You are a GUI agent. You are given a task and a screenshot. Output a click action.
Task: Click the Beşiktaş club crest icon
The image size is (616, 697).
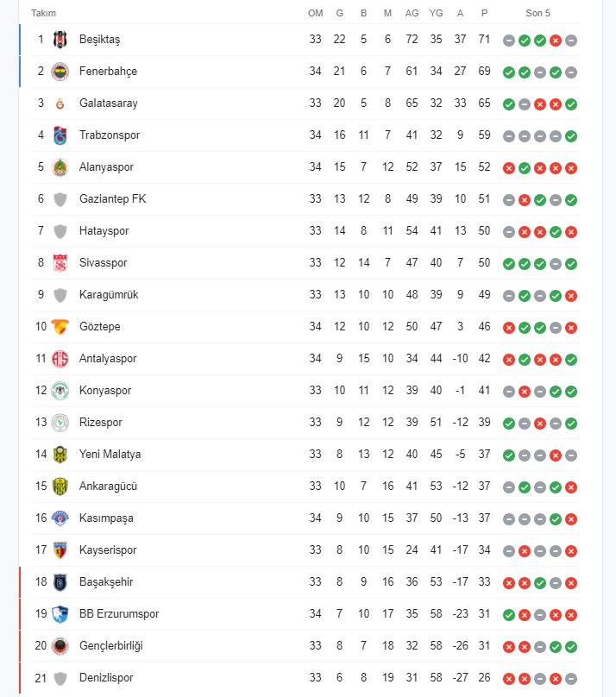click(x=60, y=40)
